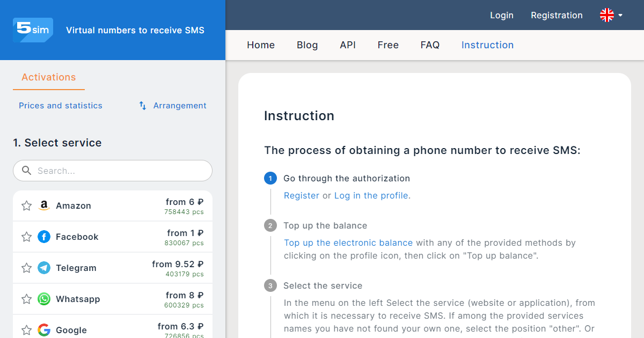Click the UK flag language icon
The height and width of the screenshot is (338, 644).
[607, 15]
